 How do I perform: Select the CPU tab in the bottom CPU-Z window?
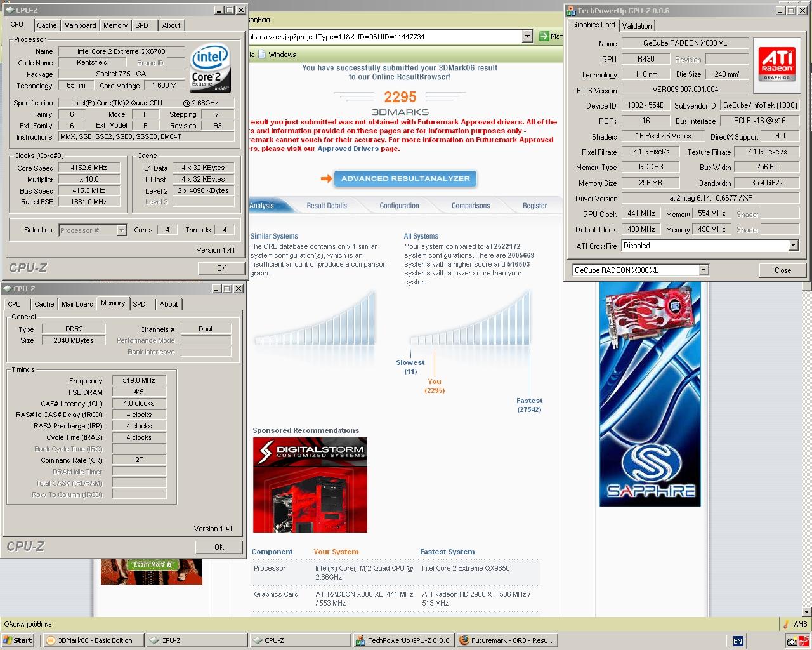(x=14, y=304)
